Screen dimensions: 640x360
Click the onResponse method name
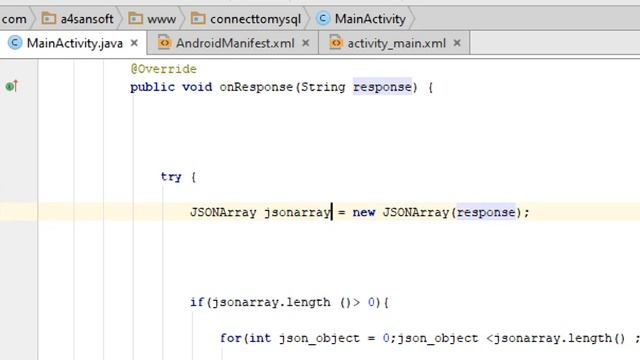tap(256, 87)
